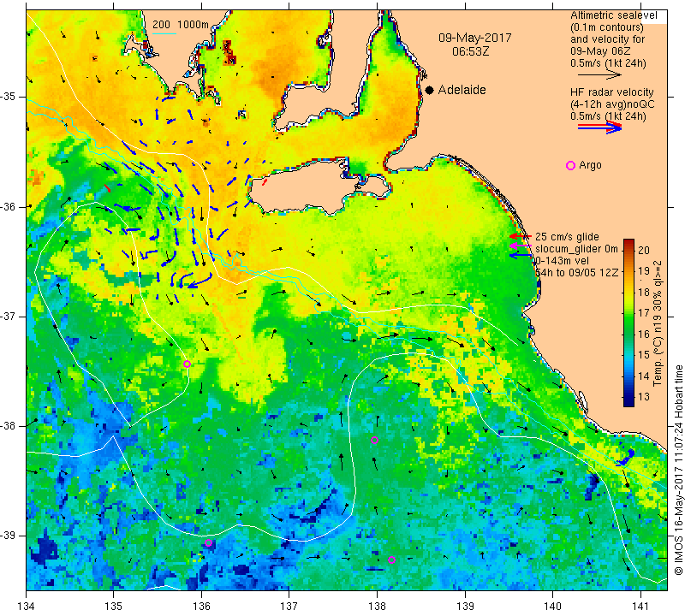Click the 09-May-2017 date text
The width and height of the screenshot is (685, 616).
(x=475, y=38)
